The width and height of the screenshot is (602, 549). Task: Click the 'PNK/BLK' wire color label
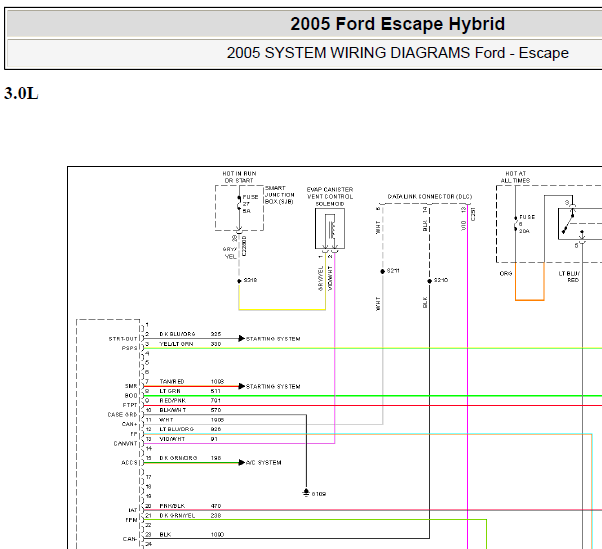click(x=172, y=506)
